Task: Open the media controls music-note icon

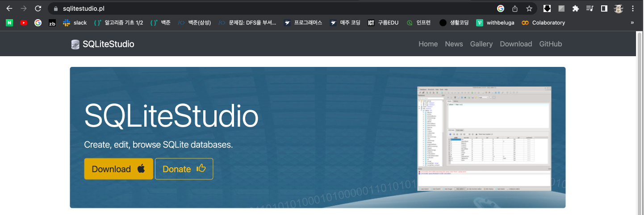Action: 590,8
